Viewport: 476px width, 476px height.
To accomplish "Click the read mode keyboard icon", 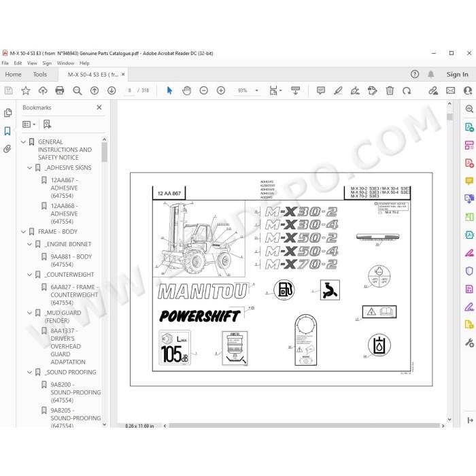I will (295, 90).
